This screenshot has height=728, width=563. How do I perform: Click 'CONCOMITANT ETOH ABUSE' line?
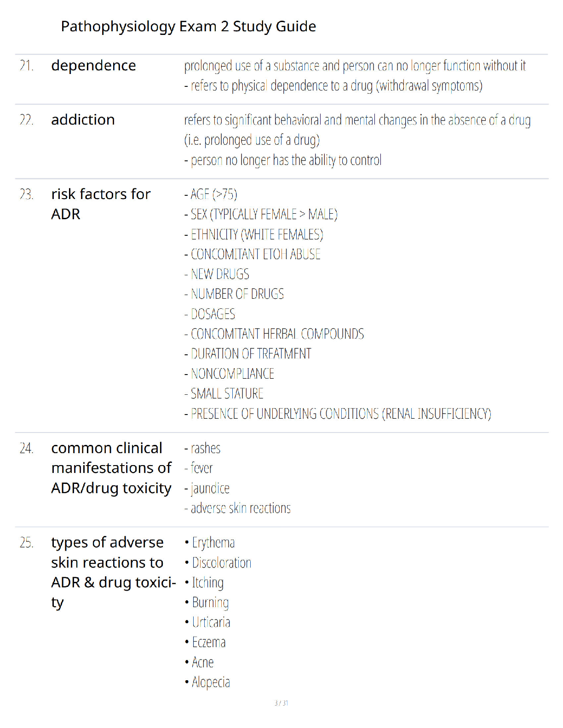click(253, 254)
